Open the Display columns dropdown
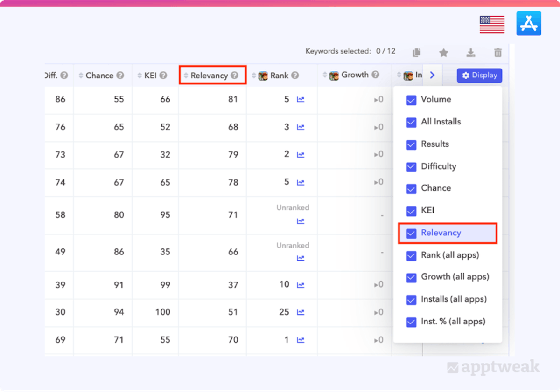Viewport: 560px width, 392px height. (479, 76)
